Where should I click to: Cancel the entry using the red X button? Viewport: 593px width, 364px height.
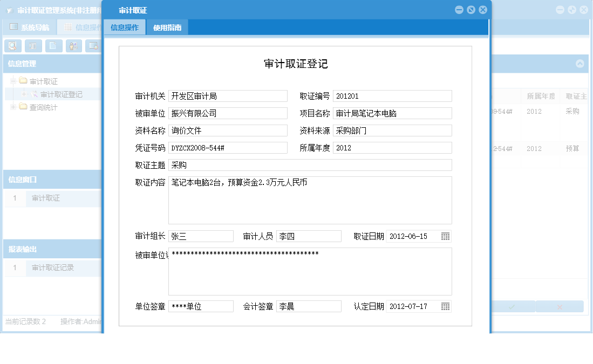560,306
